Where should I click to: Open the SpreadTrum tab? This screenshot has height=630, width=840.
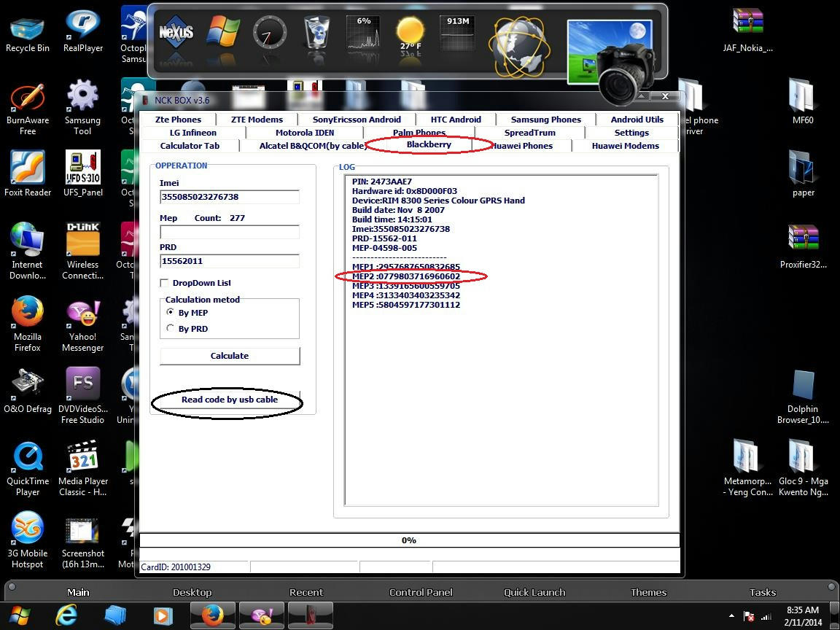[529, 133]
